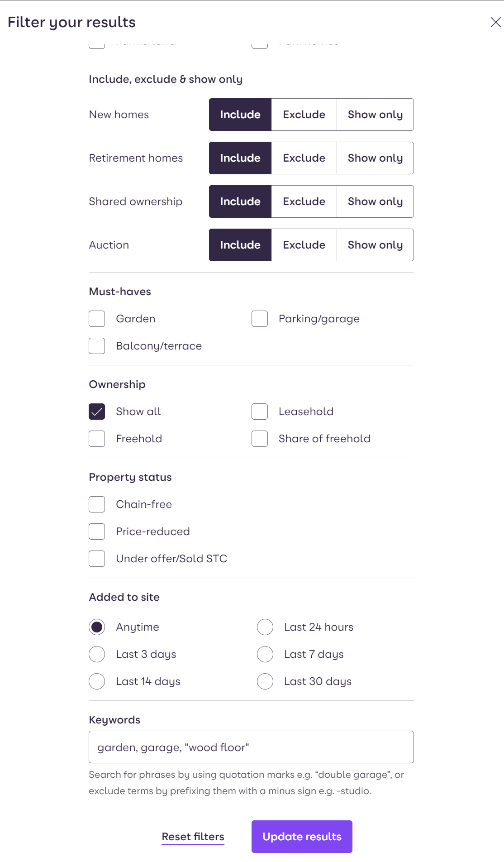
Task: Check the Balcony/terrace option
Action: click(97, 346)
